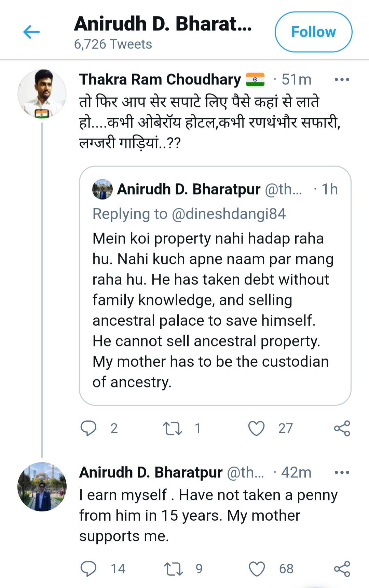The height and width of the screenshot is (588, 369).
Task: Tap the back arrow icon
Action: tap(31, 32)
